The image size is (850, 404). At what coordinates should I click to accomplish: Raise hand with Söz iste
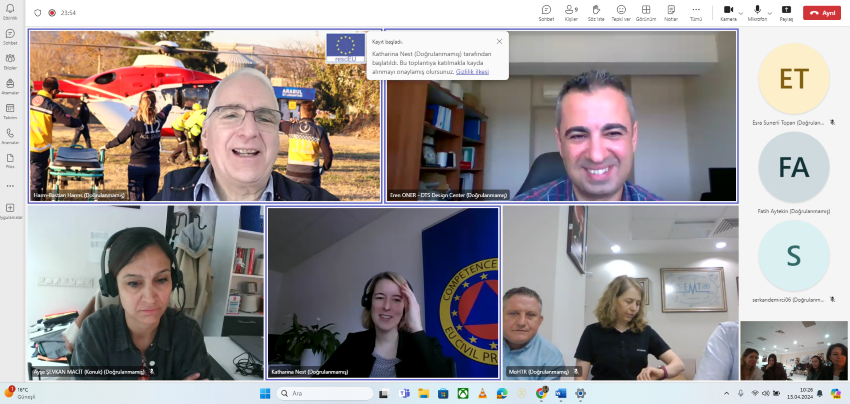[x=596, y=12]
